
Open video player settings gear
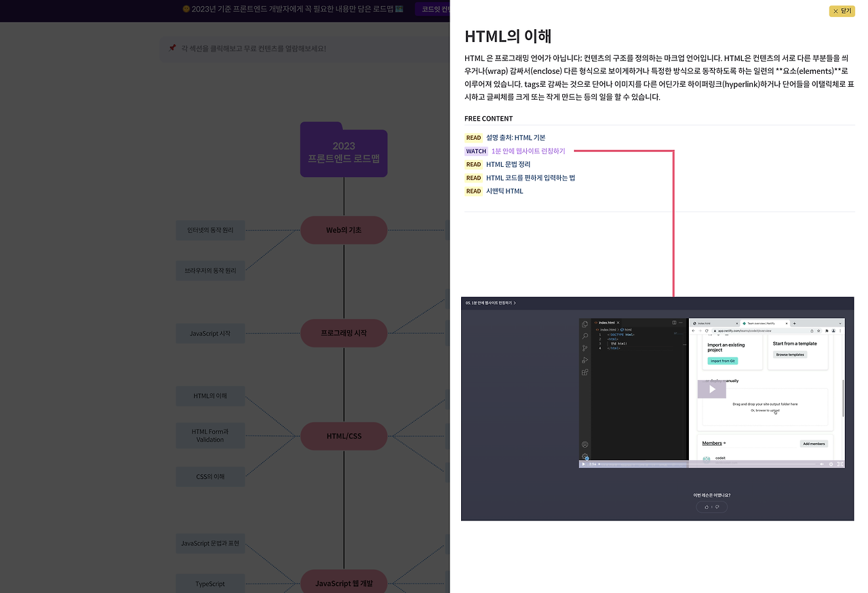pyautogui.click(x=831, y=464)
